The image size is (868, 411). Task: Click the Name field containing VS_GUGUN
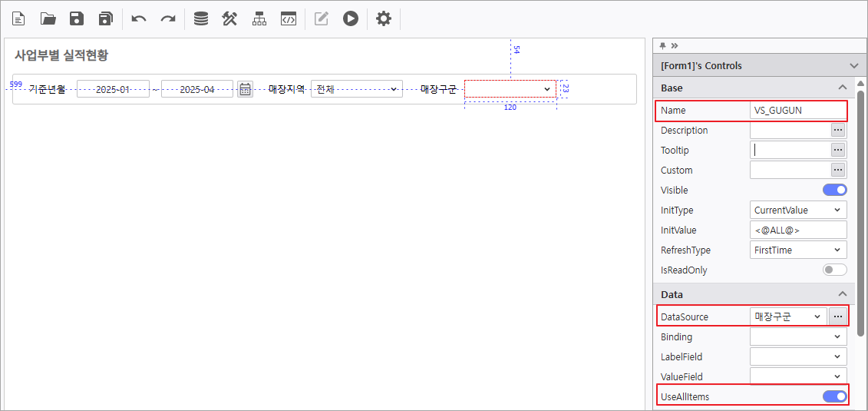(797, 111)
